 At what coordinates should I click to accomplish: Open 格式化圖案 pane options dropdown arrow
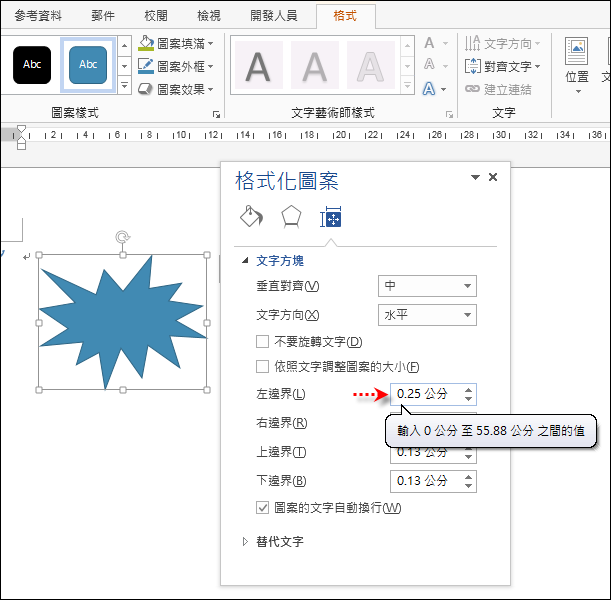point(475,177)
